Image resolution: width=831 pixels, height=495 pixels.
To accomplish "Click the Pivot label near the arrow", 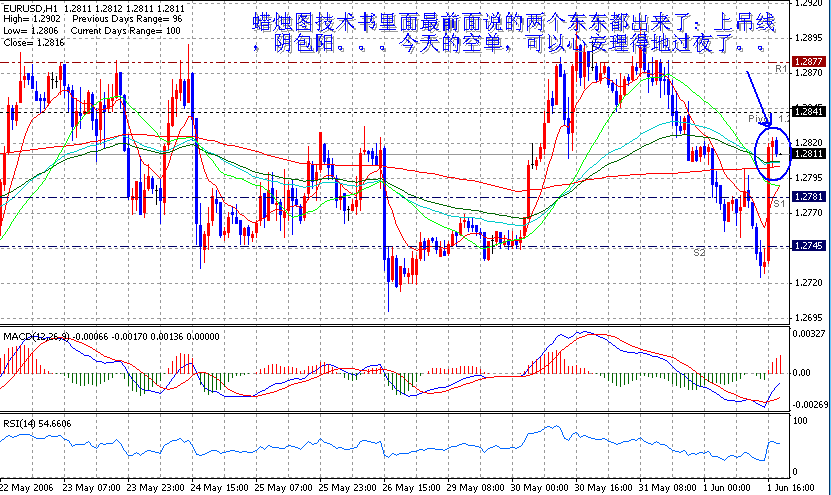I will click(x=759, y=120).
